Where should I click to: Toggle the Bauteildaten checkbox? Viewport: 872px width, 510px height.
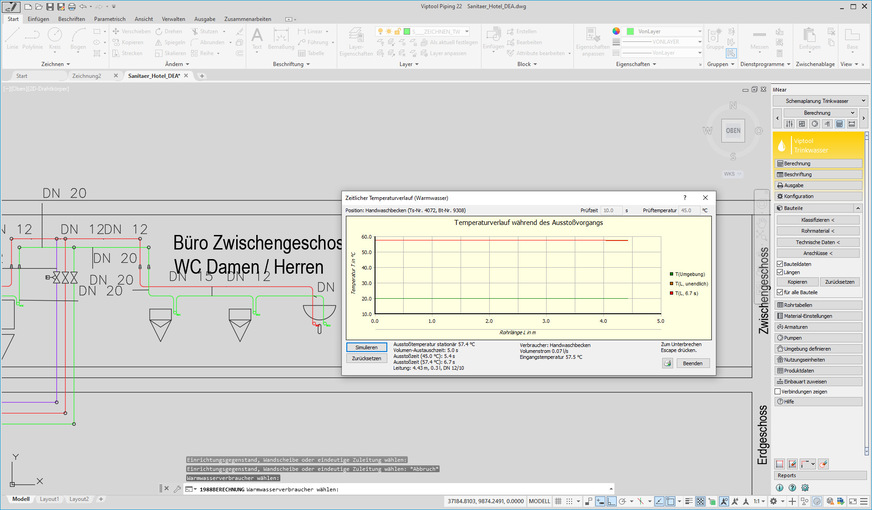tap(780, 264)
